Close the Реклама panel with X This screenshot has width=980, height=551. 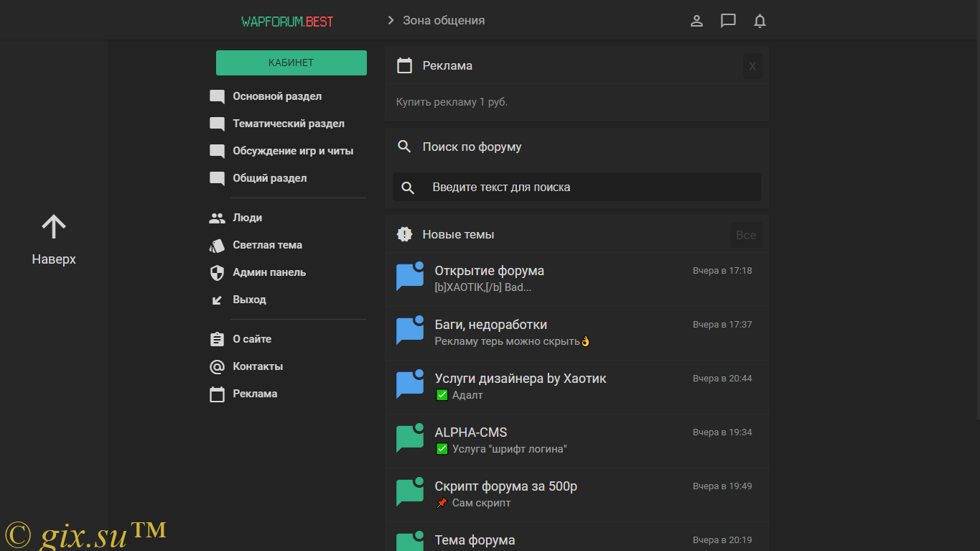pos(752,66)
